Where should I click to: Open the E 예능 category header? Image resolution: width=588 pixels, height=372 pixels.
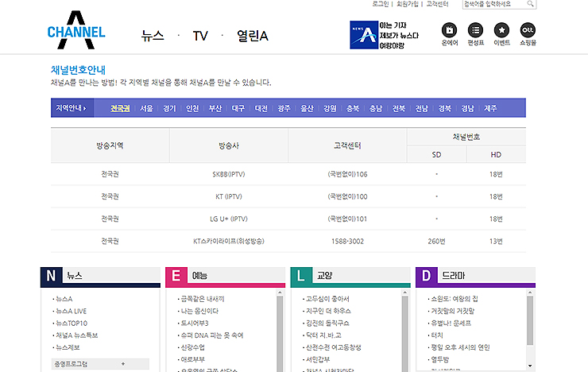226,276
